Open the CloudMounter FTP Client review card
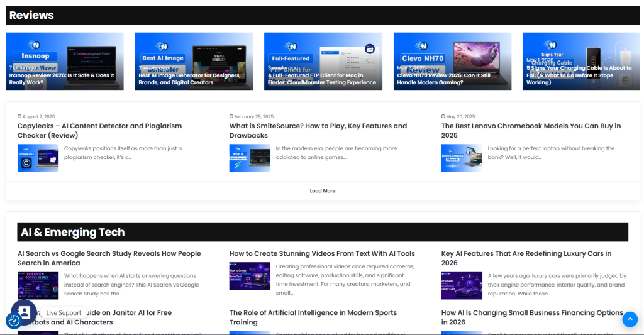The height and width of the screenshot is (335, 644). coord(323,61)
